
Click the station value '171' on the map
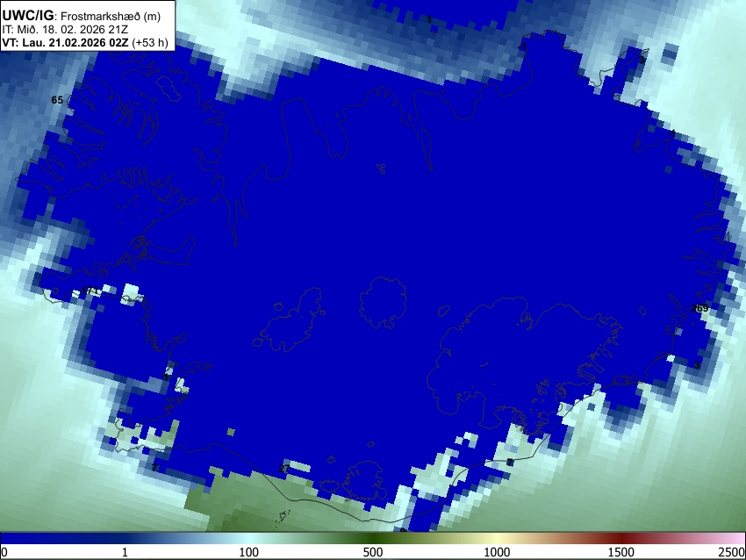click(90, 291)
